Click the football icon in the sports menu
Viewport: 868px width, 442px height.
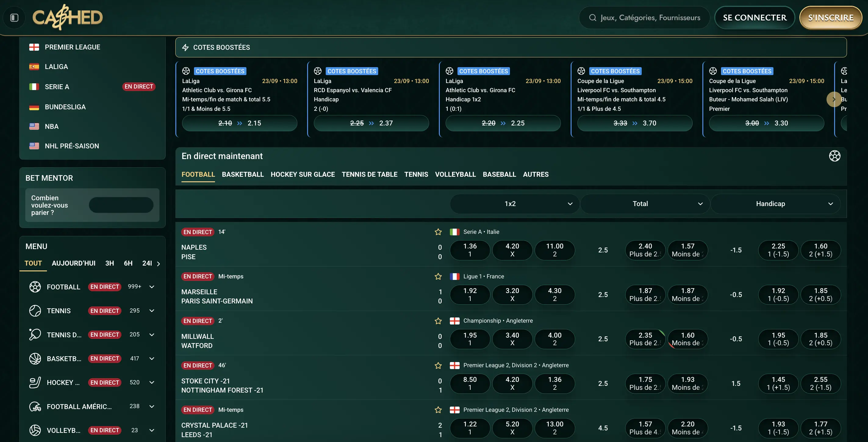pyautogui.click(x=35, y=287)
